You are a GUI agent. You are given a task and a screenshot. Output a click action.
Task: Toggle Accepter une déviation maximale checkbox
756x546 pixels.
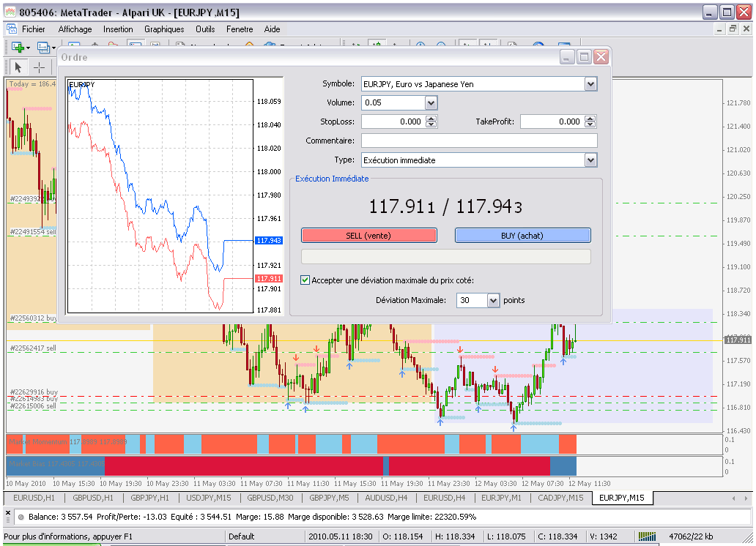[305, 280]
